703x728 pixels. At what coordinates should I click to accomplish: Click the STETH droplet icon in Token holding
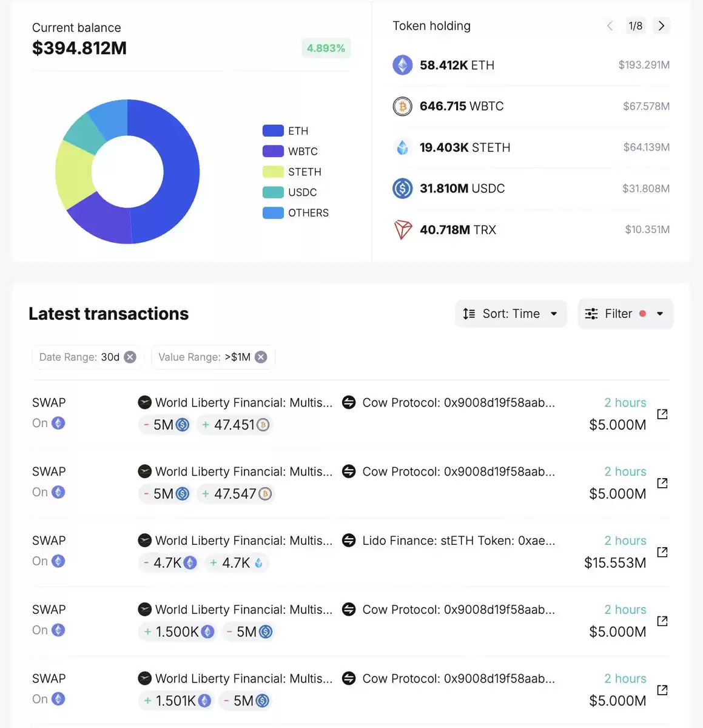pyautogui.click(x=402, y=147)
